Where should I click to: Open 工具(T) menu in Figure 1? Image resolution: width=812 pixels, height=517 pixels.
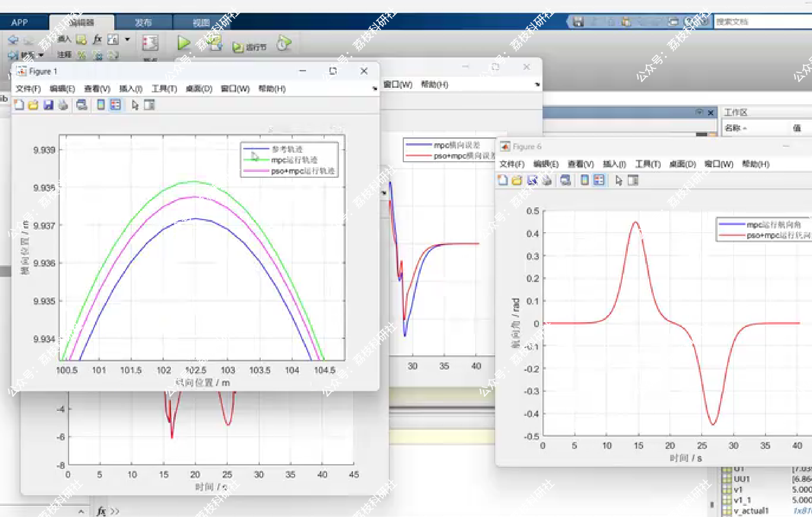[x=164, y=89]
